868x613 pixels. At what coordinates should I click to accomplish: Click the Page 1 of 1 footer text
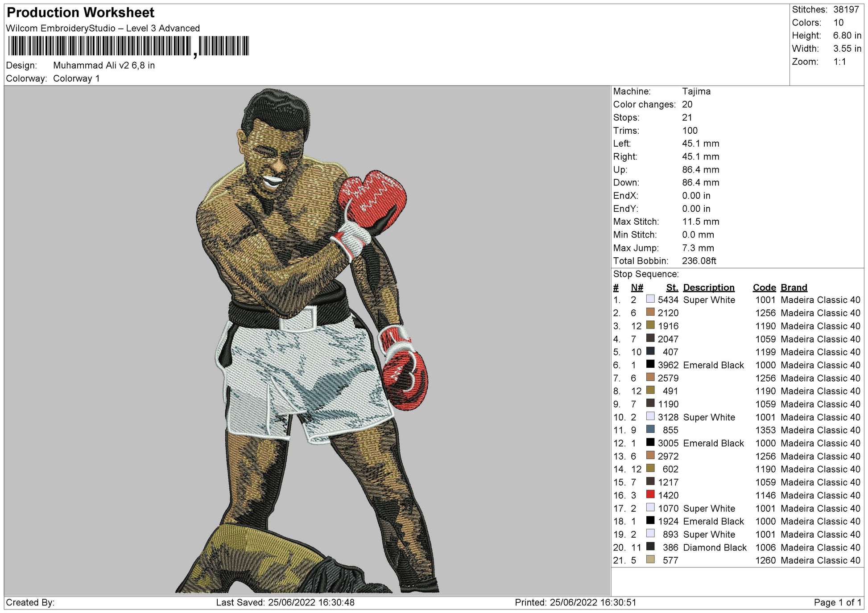click(x=837, y=603)
